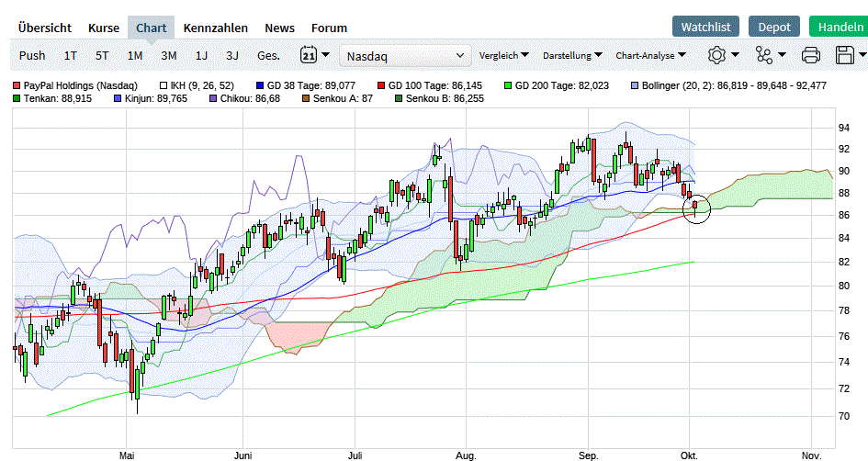Click the Bollinger legend swatch
Screen dimensions: 868x461
[x=635, y=85]
